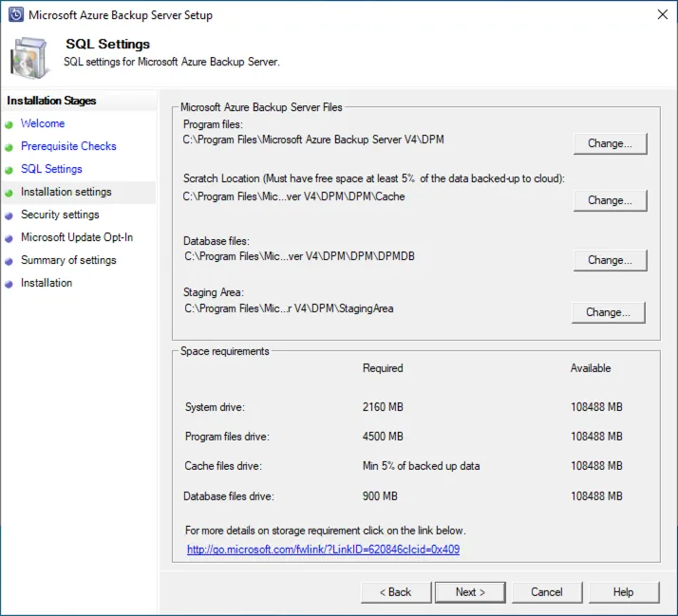The height and width of the screenshot is (616, 678).
Task: Go back with the Back button
Action: click(x=396, y=592)
